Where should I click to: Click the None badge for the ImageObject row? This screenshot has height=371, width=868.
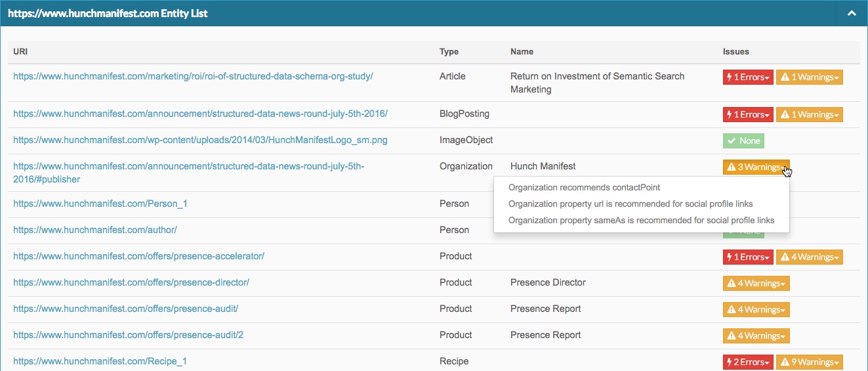743,141
